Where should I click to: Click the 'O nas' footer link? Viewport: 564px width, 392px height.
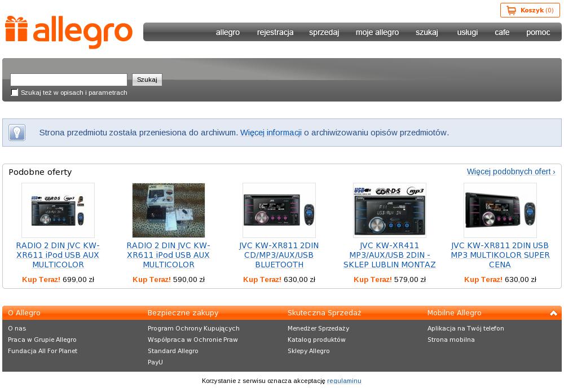pos(17,328)
